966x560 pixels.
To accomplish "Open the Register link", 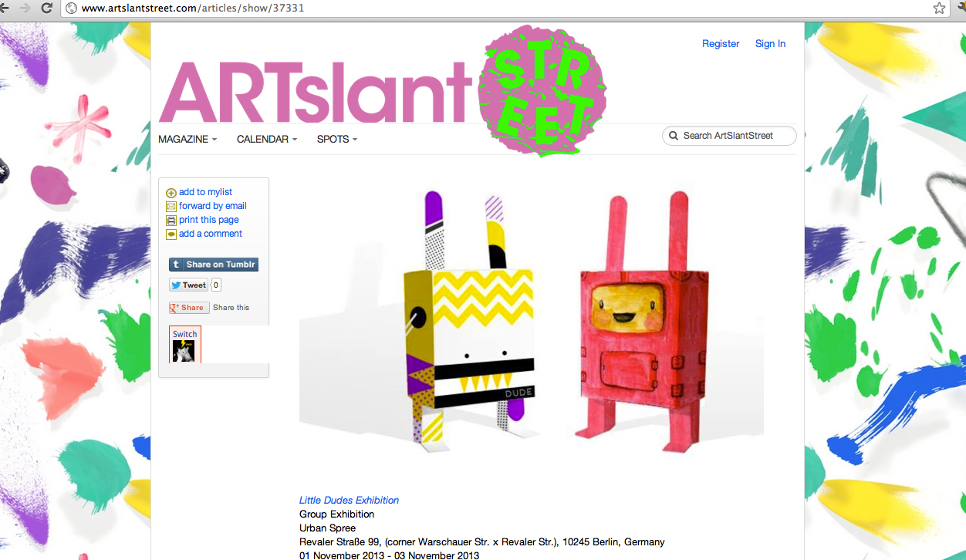I will (721, 44).
